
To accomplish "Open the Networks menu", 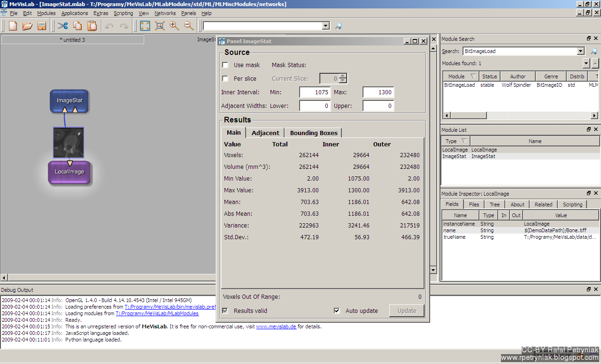I will tap(165, 13).
